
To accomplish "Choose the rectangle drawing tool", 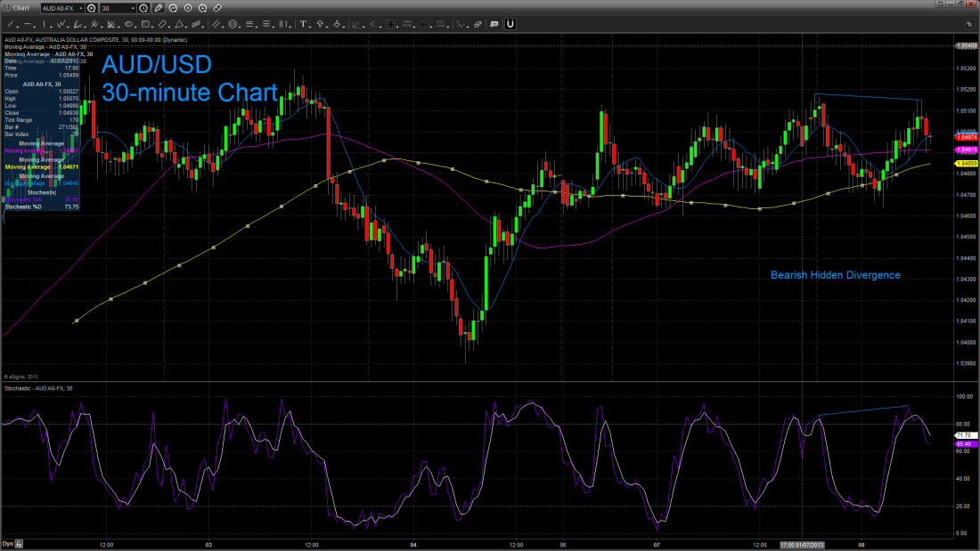I will coord(144,23).
